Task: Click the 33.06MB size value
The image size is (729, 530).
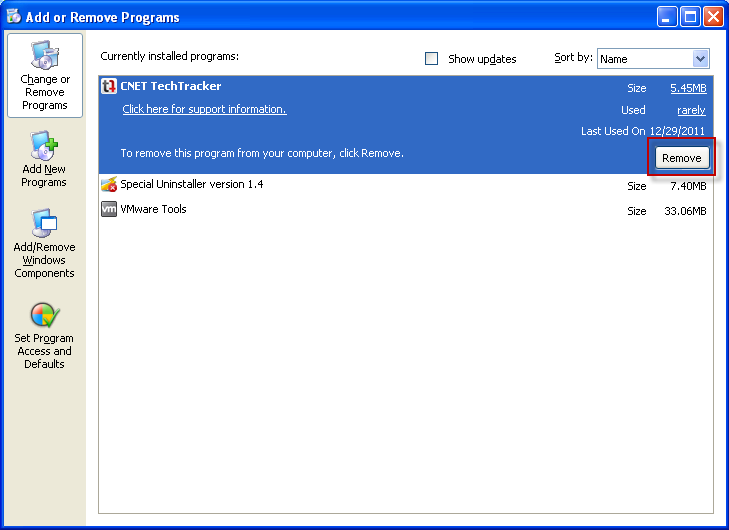Action: click(x=685, y=211)
